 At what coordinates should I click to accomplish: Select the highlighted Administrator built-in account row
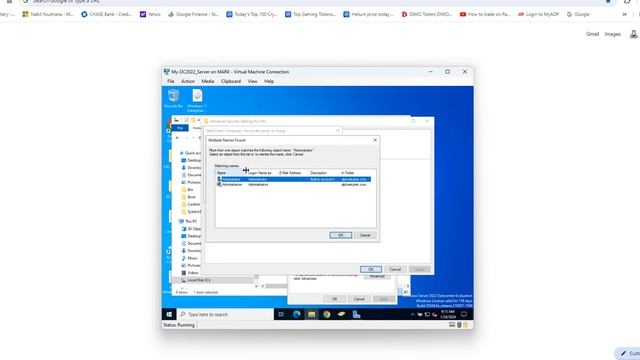point(293,179)
